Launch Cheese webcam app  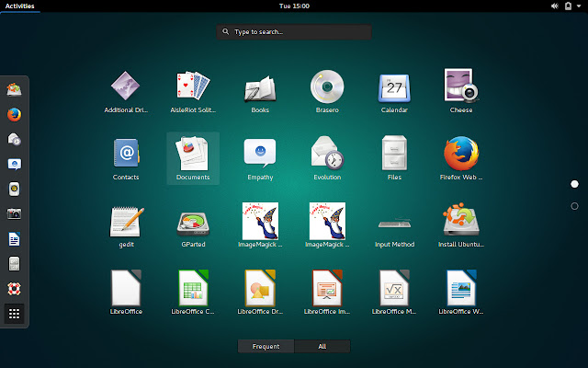click(x=461, y=91)
